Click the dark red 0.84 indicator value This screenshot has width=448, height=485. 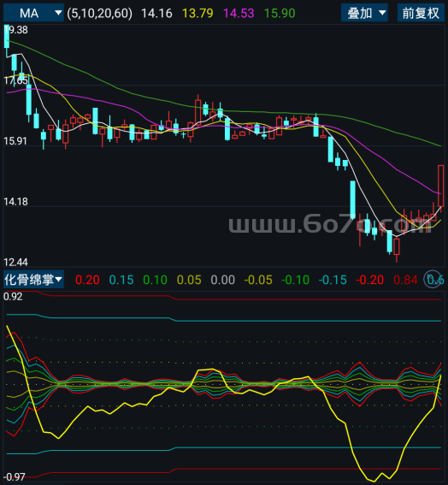coord(405,280)
